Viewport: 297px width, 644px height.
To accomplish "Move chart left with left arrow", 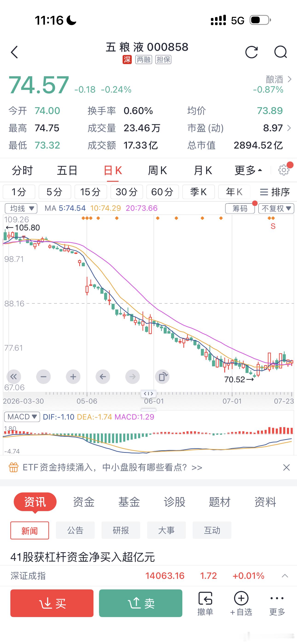I will (103, 377).
